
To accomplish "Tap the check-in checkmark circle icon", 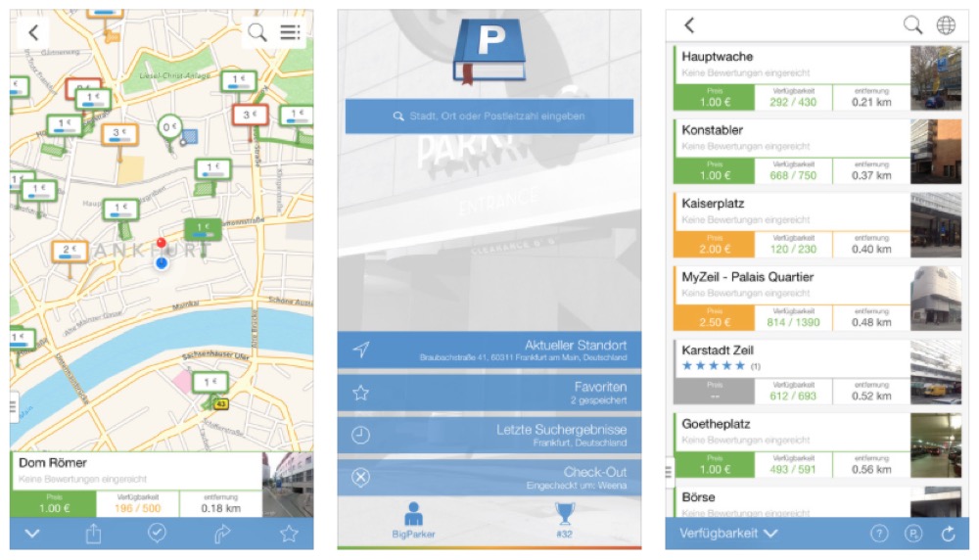I will coord(157,534).
